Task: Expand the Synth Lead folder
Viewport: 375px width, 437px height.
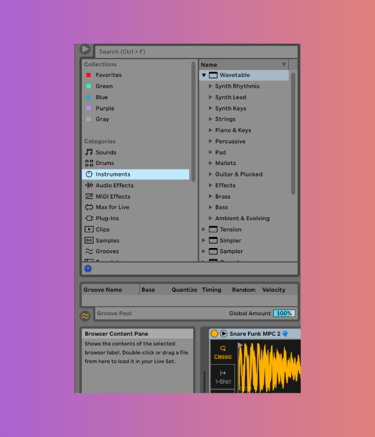Action: (210, 97)
